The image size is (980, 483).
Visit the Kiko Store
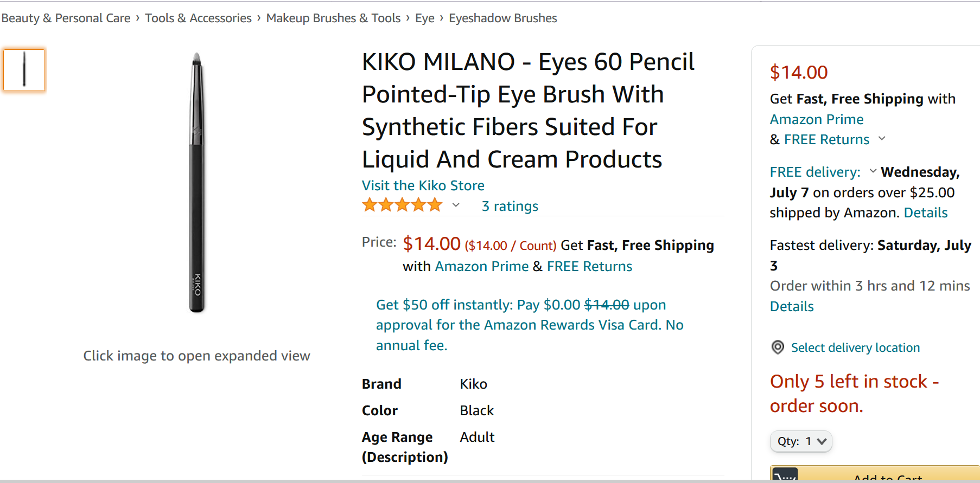click(423, 185)
